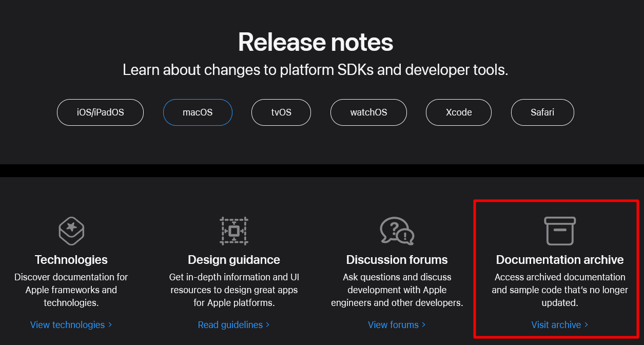Image resolution: width=644 pixels, height=345 pixels.
Task: Select the iOS/iPadOS platform filter
Action: [x=100, y=112]
